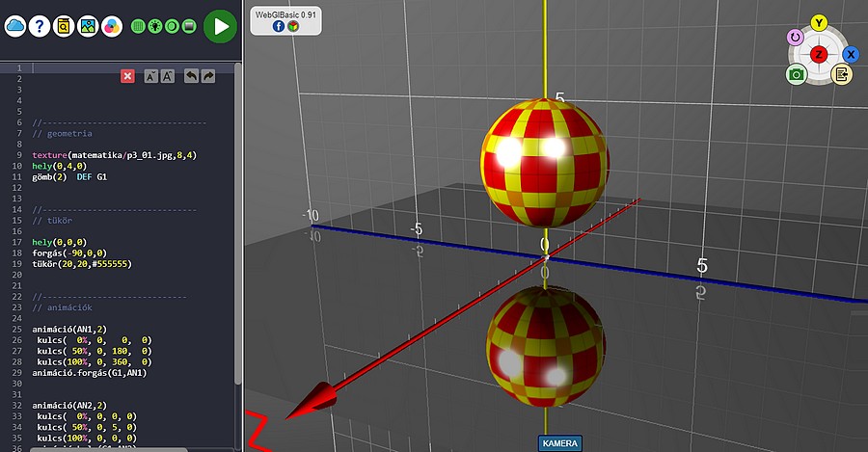The height and width of the screenshot is (452, 868).
Task: Open the image gallery icon
Action: (x=88, y=27)
